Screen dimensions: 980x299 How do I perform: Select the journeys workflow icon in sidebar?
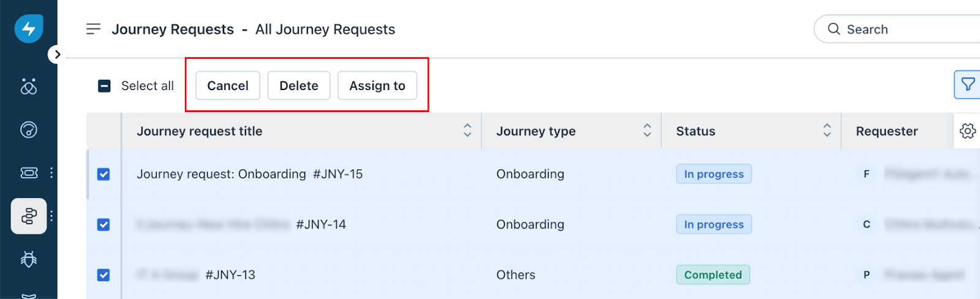(29, 216)
